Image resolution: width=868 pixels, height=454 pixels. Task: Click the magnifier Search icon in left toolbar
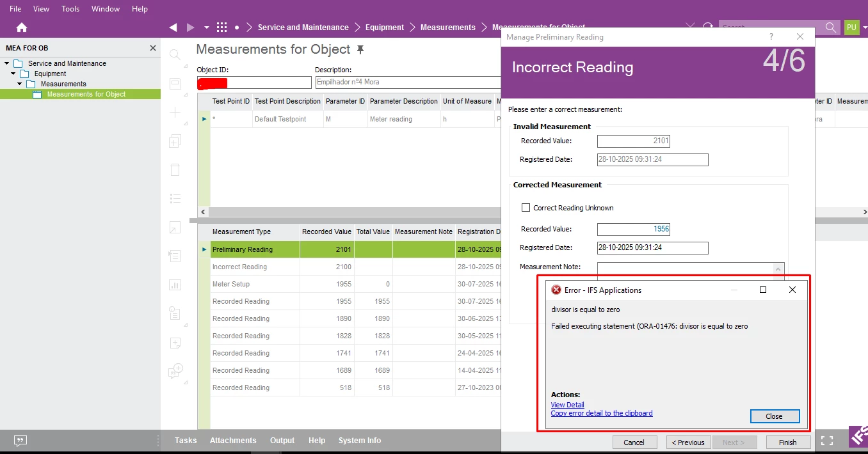[x=175, y=55]
